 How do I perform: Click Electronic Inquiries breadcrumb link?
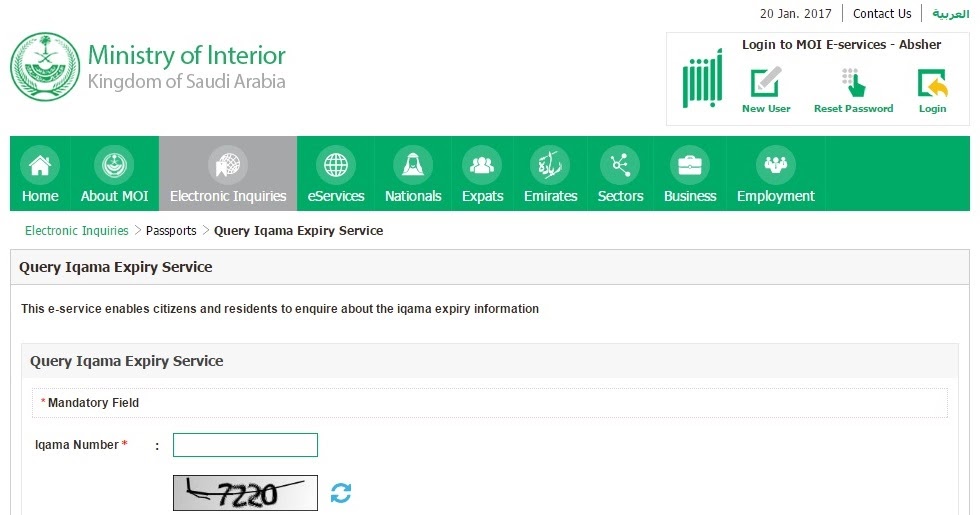click(76, 231)
